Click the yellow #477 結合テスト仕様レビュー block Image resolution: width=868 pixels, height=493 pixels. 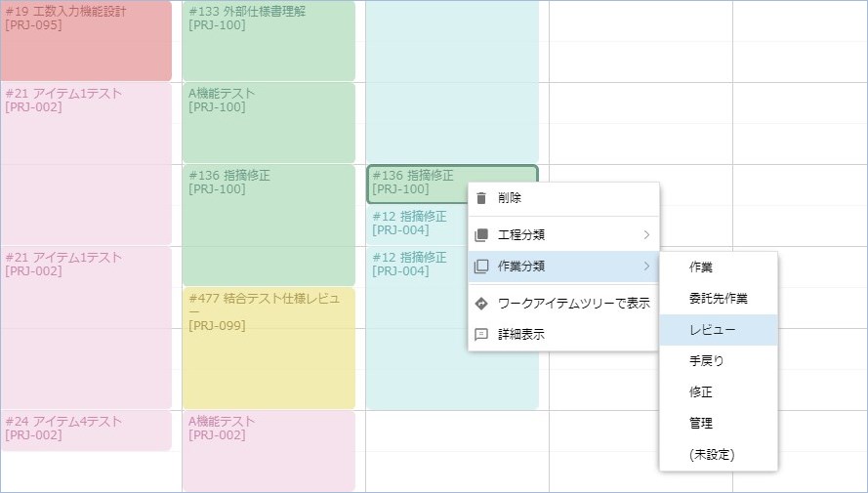tap(269, 347)
